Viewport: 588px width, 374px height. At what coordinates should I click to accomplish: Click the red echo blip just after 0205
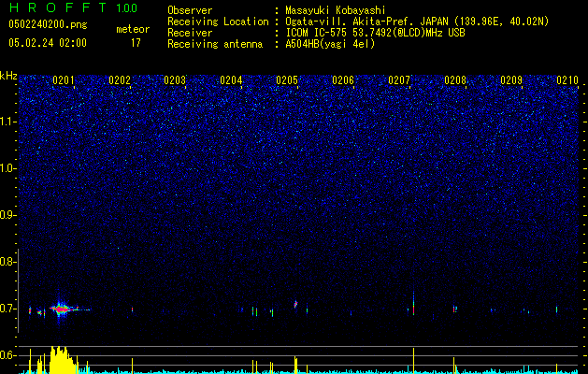(295, 304)
